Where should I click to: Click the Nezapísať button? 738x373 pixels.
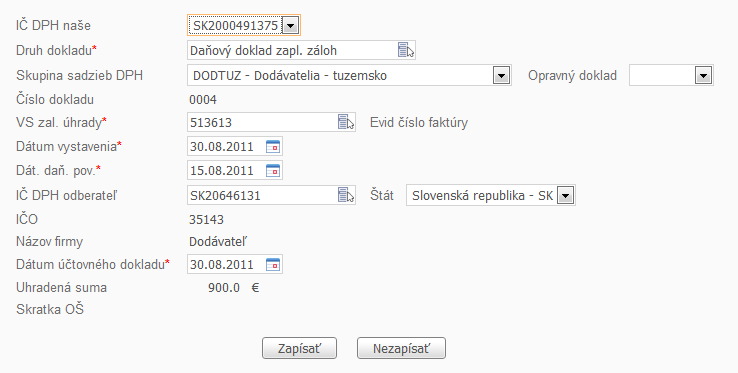(x=401, y=349)
